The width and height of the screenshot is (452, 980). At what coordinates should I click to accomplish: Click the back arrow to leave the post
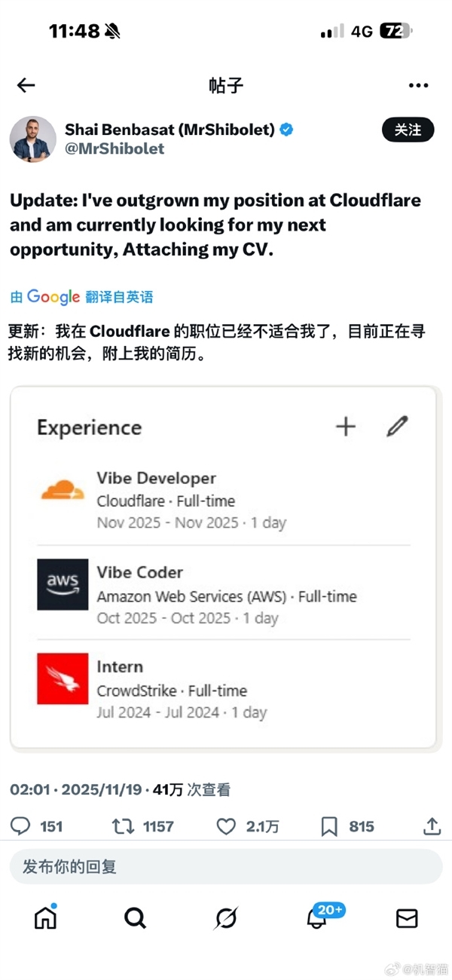point(26,85)
